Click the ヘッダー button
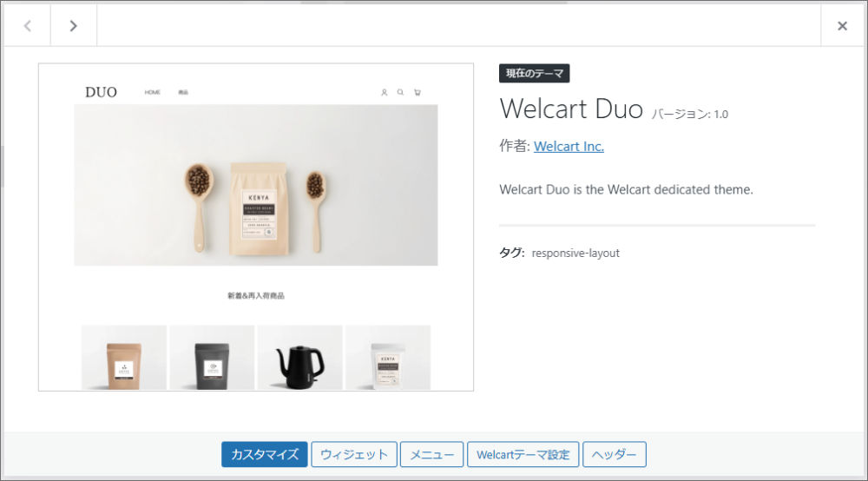The image size is (868, 481). coord(615,454)
